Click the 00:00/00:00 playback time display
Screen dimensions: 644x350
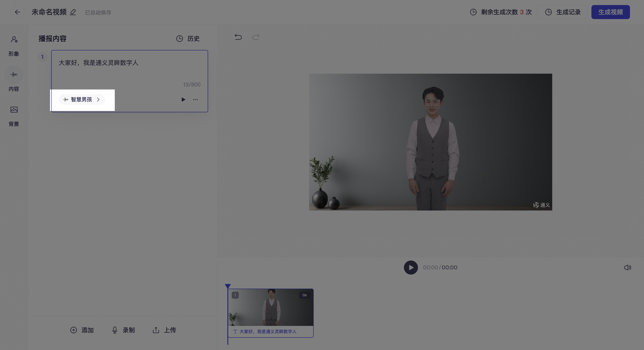coord(440,267)
